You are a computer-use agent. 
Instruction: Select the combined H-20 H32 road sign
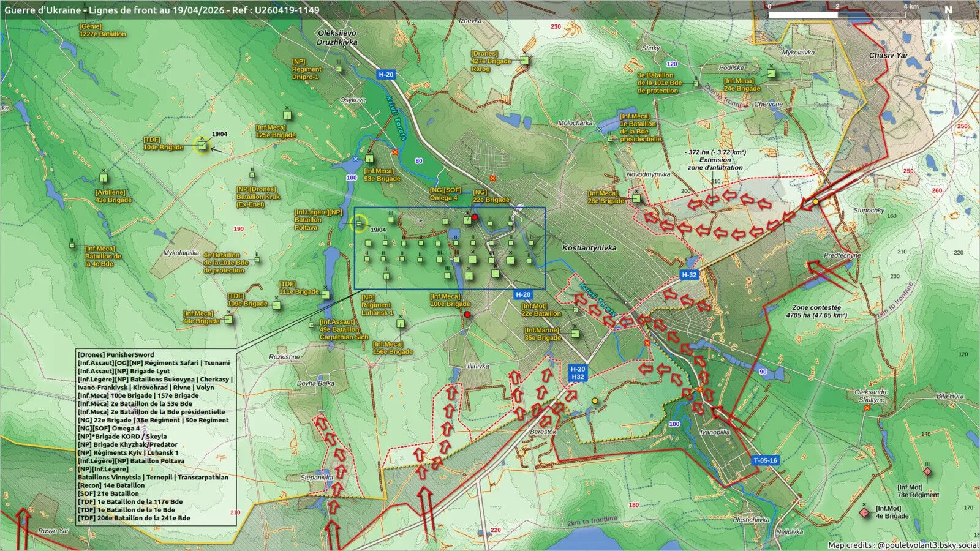[x=578, y=373]
